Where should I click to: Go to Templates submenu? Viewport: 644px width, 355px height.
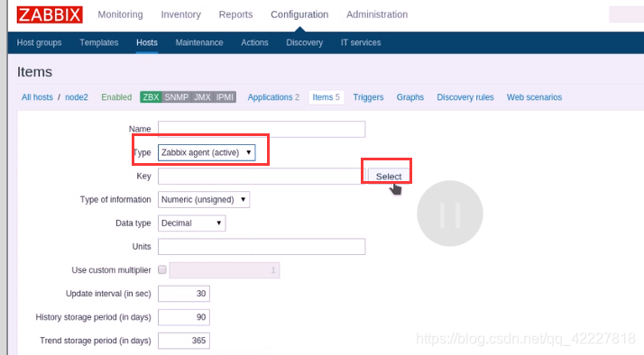[99, 42]
